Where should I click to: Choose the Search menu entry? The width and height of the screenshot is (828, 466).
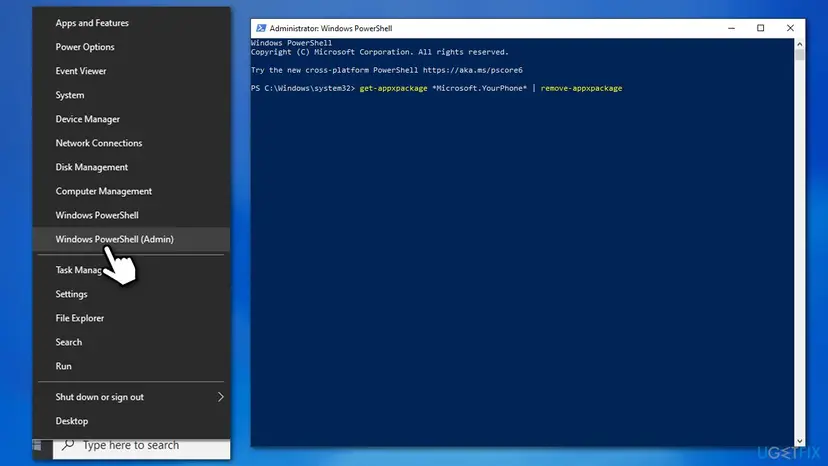click(x=131, y=342)
